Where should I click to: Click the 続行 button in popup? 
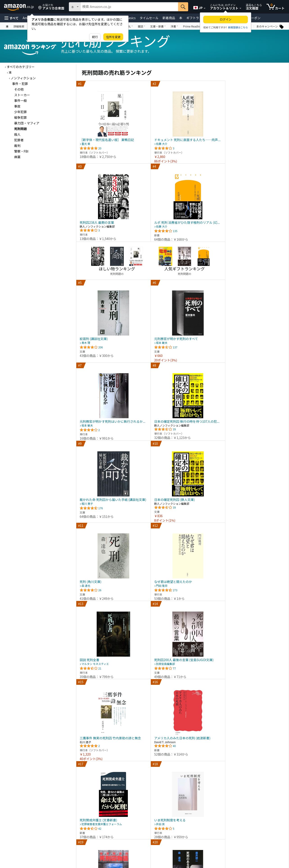tap(95, 37)
